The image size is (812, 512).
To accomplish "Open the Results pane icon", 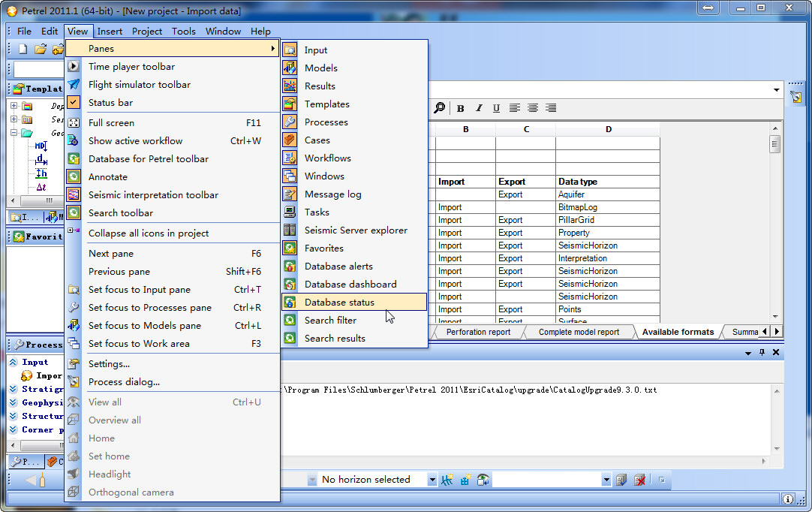I will click(290, 86).
